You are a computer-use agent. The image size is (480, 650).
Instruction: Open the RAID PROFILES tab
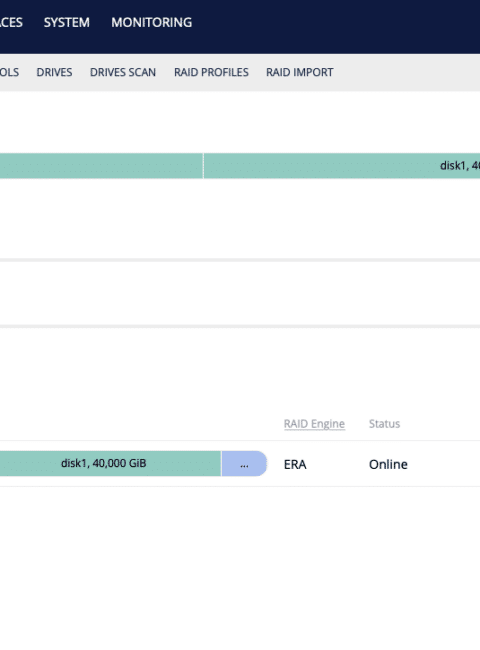coord(211,72)
